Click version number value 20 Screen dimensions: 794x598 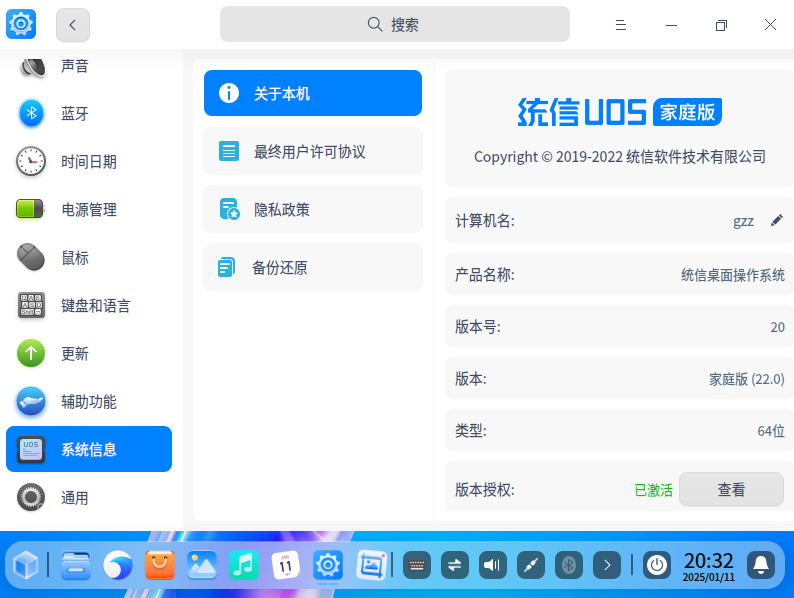click(x=777, y=327)
